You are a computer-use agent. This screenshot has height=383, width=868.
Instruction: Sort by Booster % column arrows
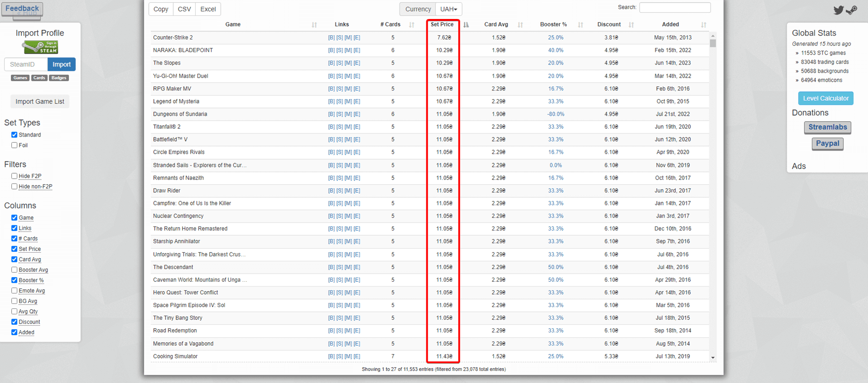[x=580, y=25]
